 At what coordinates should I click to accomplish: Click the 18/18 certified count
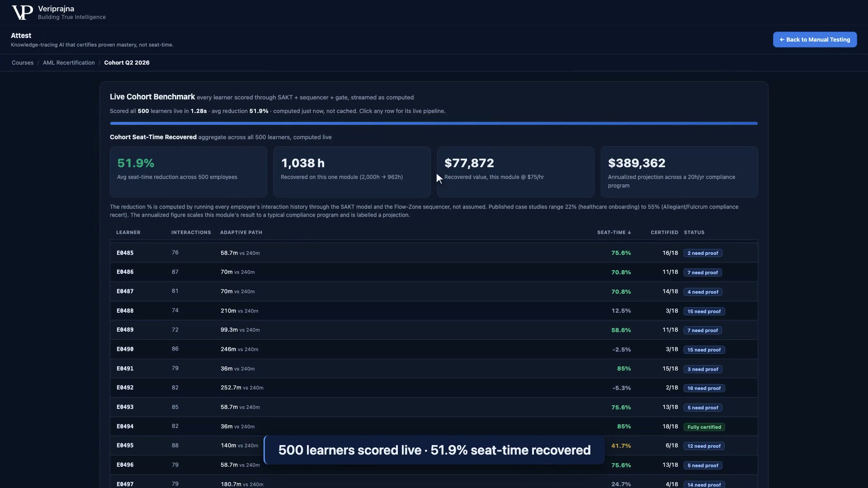[670, 427]
